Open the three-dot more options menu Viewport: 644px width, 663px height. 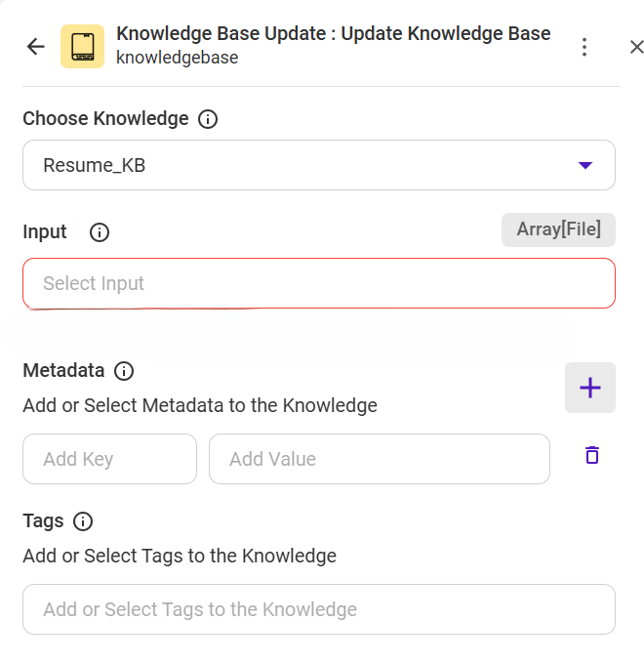tap(584, 46)
